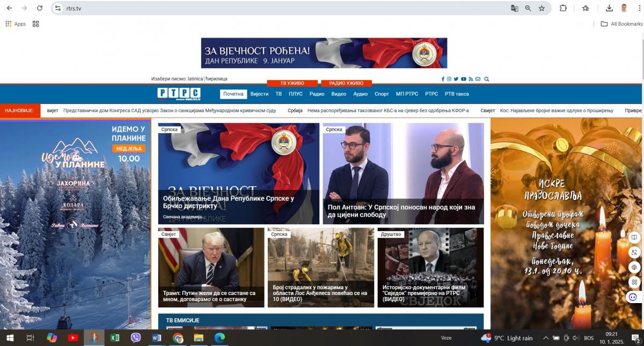Image resolution: width=644 pixels, height=346 pixels.
Task: Open the tab groups grid icon in bookmarks bar
Action: coord(36,24)
